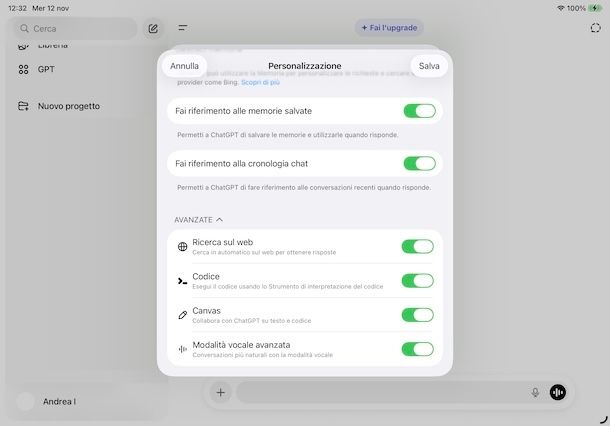The height and width of the screenshot is (426, 610).
Task: Click the Personalizzazione dialog title
Action: pyautogui.click(x=305, y=66)
